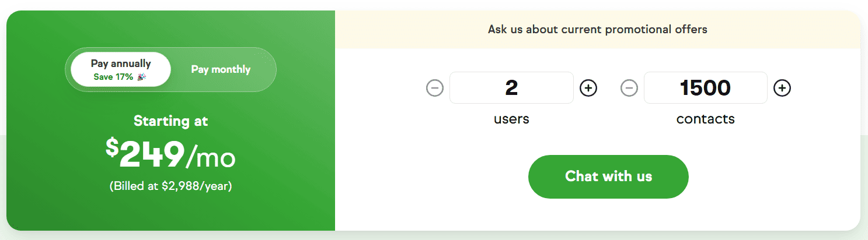Image resolution: width=868 pixels, height=240 pixels.
Task: Select the Pay annually billing option
Action: [121, 69]
